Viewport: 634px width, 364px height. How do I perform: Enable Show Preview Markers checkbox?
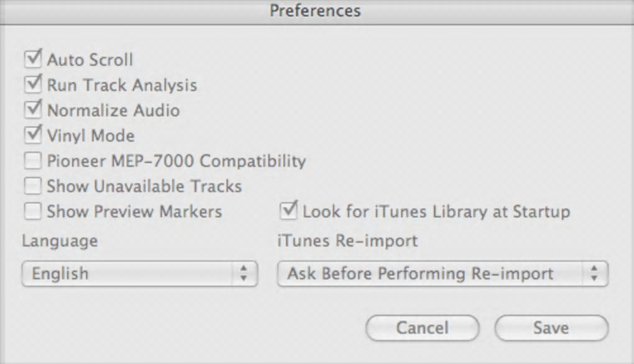click(32, 212)
